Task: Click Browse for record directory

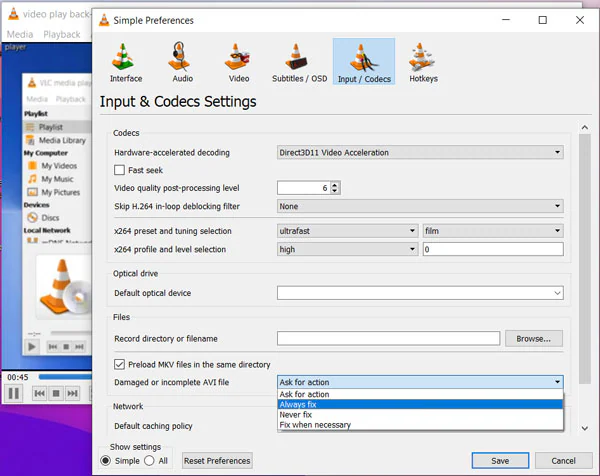Action: pos(533,339)
